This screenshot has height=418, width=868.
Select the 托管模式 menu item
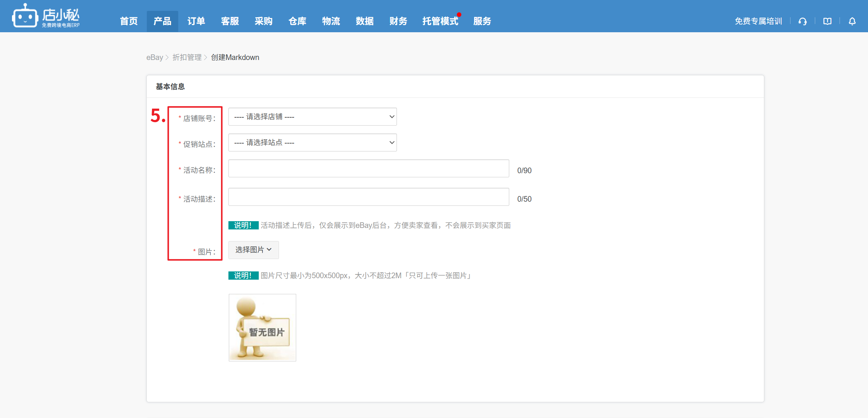[440, 21]
